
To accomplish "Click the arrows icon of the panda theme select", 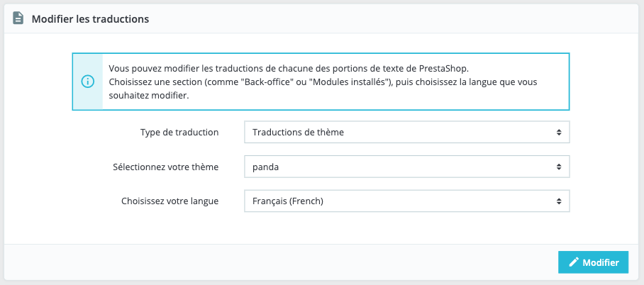I will [x=559, y=167].
